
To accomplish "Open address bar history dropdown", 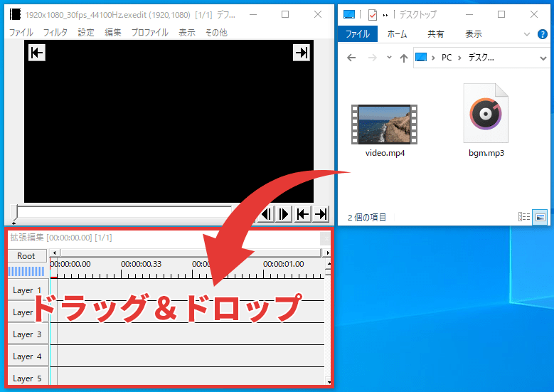I will pos(543,58).
